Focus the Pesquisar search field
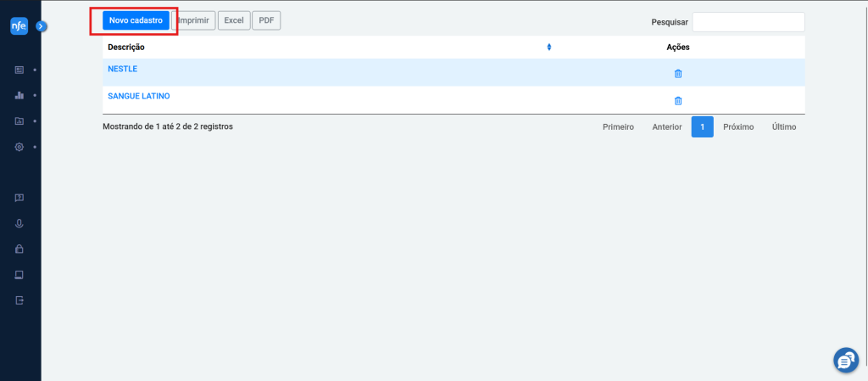The image size is (868, 381). pos(748,22)
